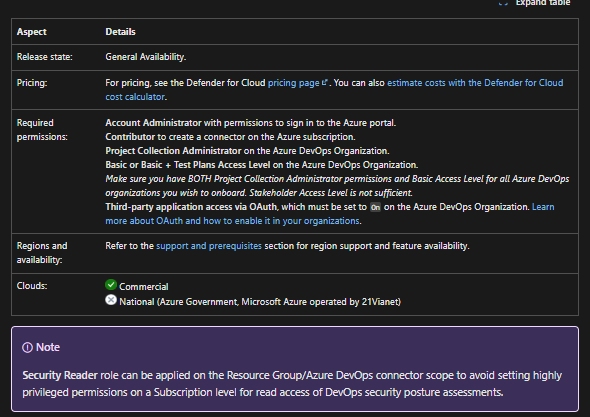Click the inline 'On' code label

375,207
